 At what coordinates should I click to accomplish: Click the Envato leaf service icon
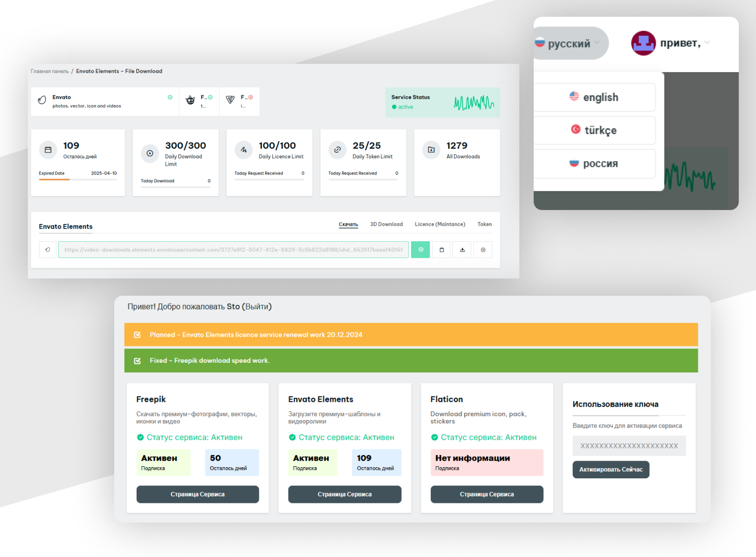[x=42, y=100]
